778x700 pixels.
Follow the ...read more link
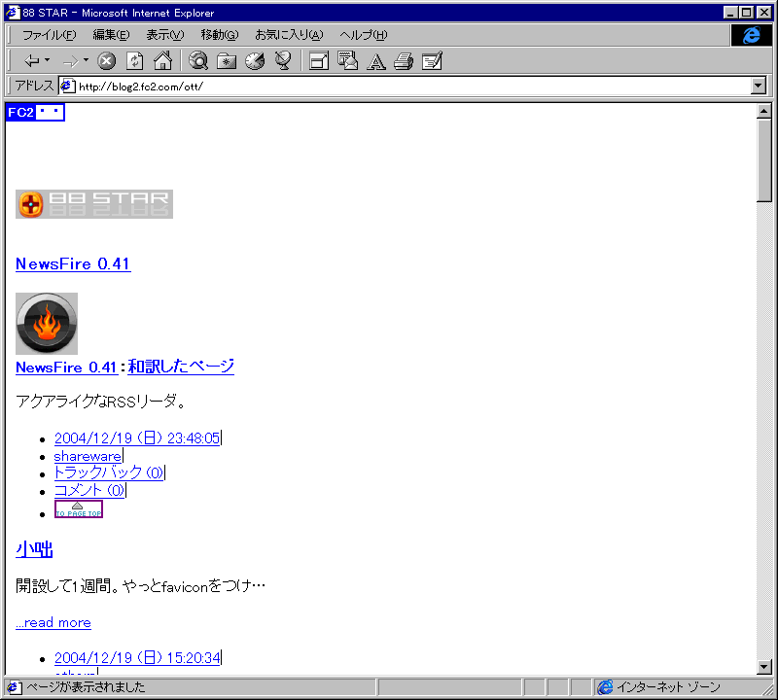pyautogui.click(x=53, y=622)
